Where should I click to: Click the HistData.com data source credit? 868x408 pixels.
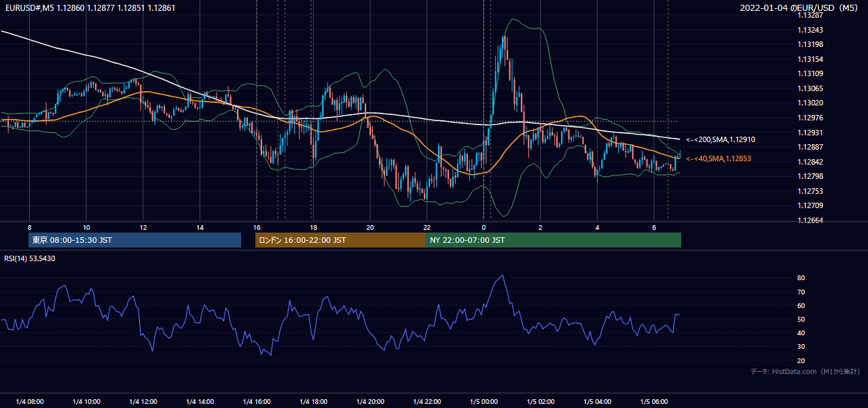click(806, 371)
